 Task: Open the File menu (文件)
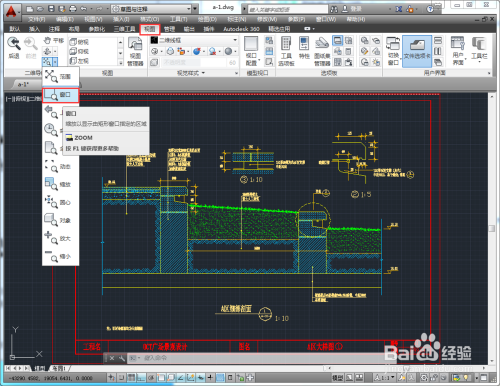tap(36, 19)
